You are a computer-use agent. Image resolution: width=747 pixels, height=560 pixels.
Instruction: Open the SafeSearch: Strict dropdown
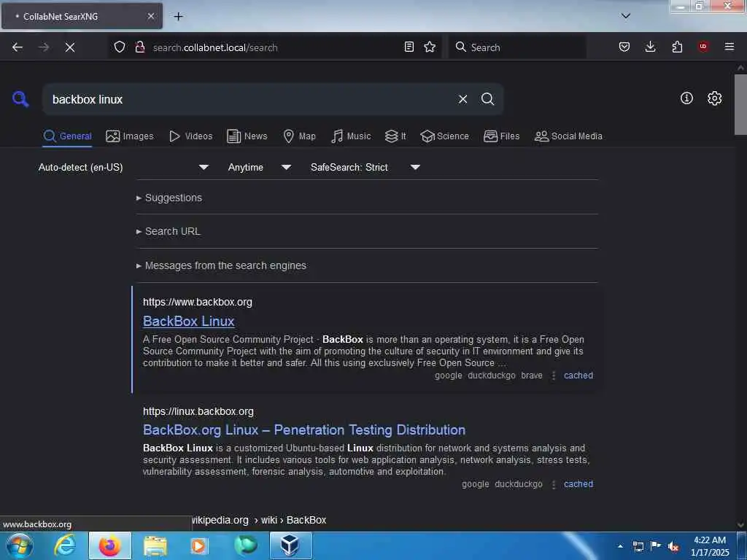pos(365,167)
